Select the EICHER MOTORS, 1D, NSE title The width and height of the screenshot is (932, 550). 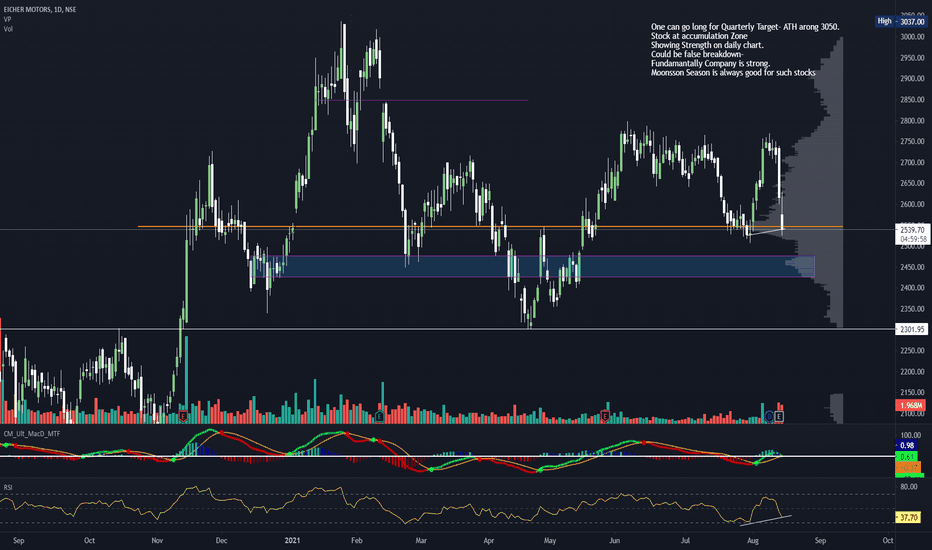tap(40, 10)
